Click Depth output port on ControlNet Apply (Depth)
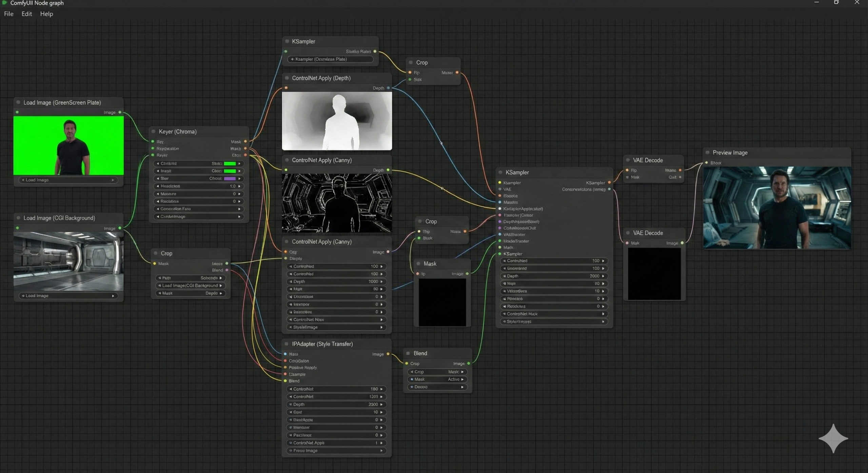 [x=388, y=88]
